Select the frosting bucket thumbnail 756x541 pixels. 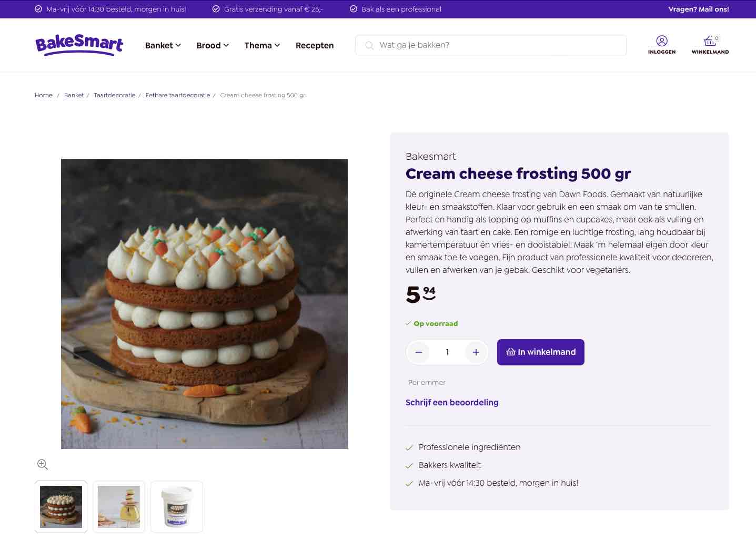coord(176,506)
